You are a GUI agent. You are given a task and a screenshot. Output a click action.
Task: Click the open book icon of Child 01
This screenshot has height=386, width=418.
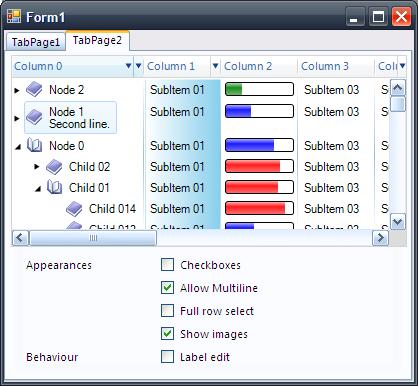(54, 187)
